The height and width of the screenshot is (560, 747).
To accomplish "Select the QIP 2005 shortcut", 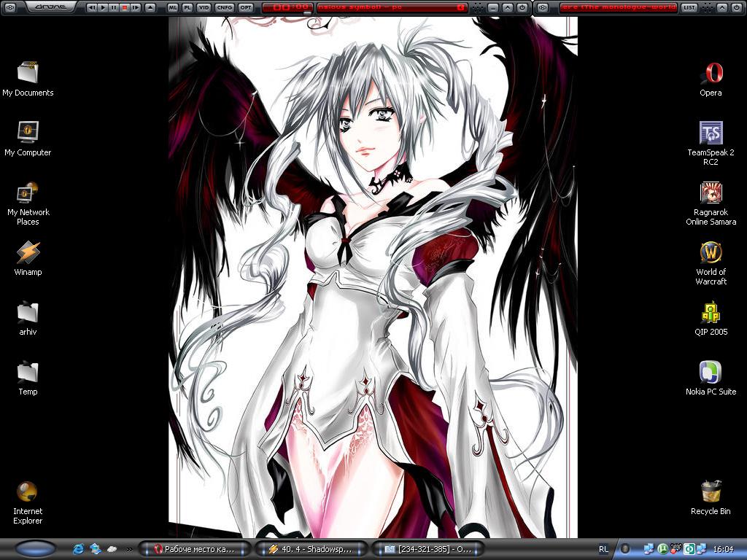I will 711,318.
